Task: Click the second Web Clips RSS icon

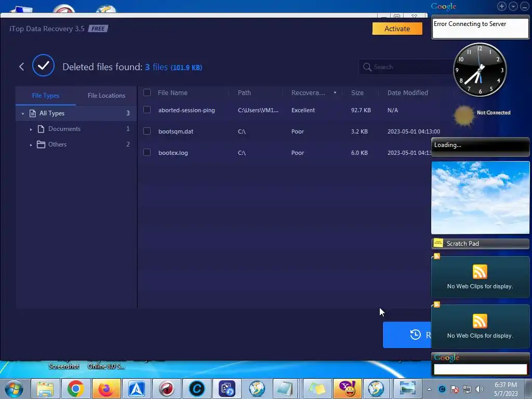Action: point(480,321)
